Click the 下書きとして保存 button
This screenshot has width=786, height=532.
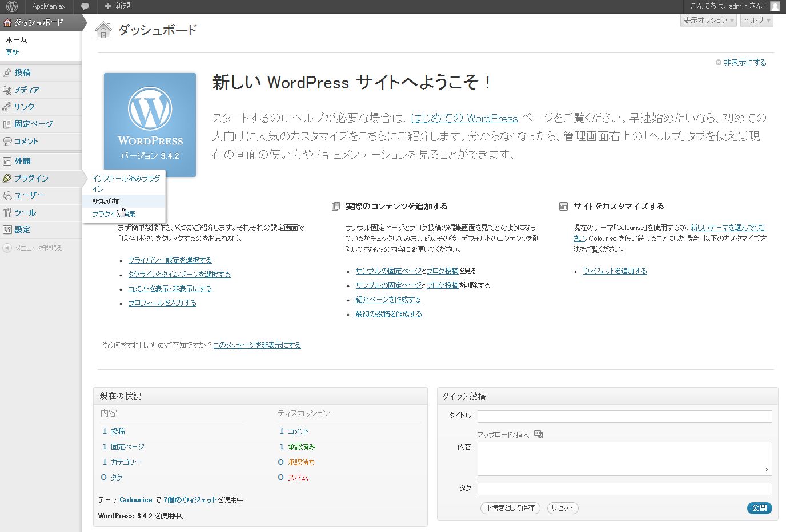pyautogui.click(x=510, y=508)
